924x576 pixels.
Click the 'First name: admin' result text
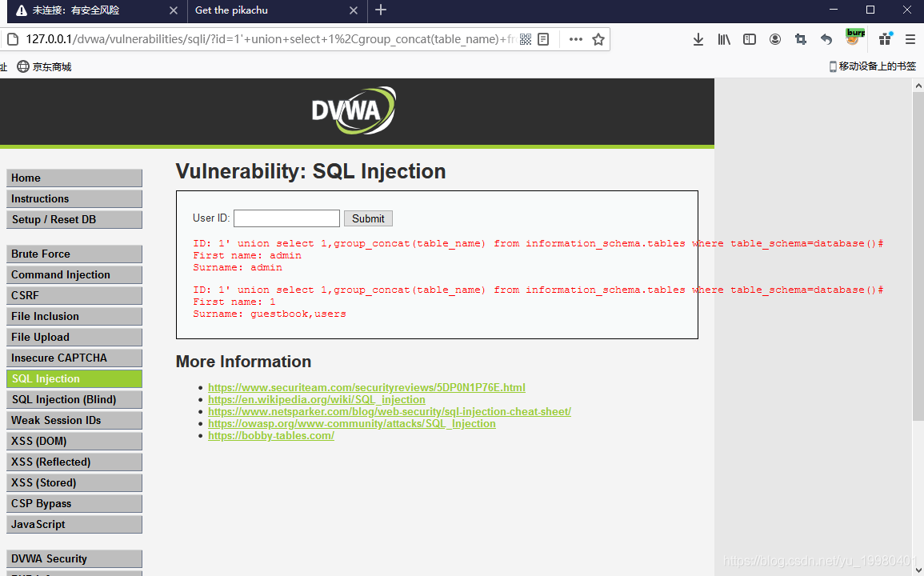[247, 256]
